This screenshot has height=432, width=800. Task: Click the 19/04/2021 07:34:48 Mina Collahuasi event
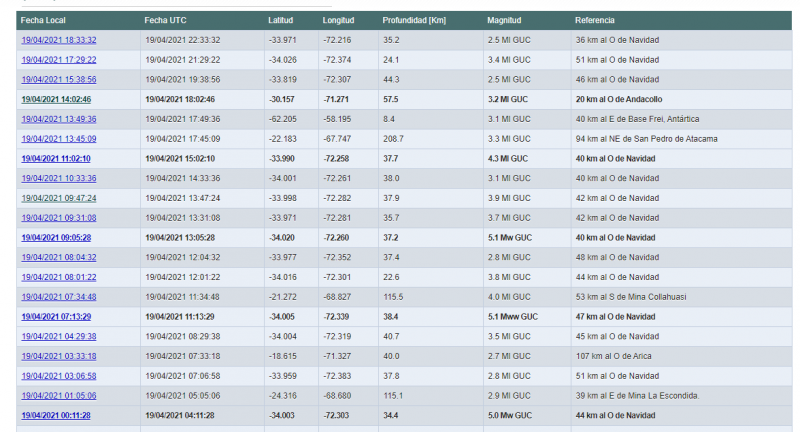tap(58, 296)
